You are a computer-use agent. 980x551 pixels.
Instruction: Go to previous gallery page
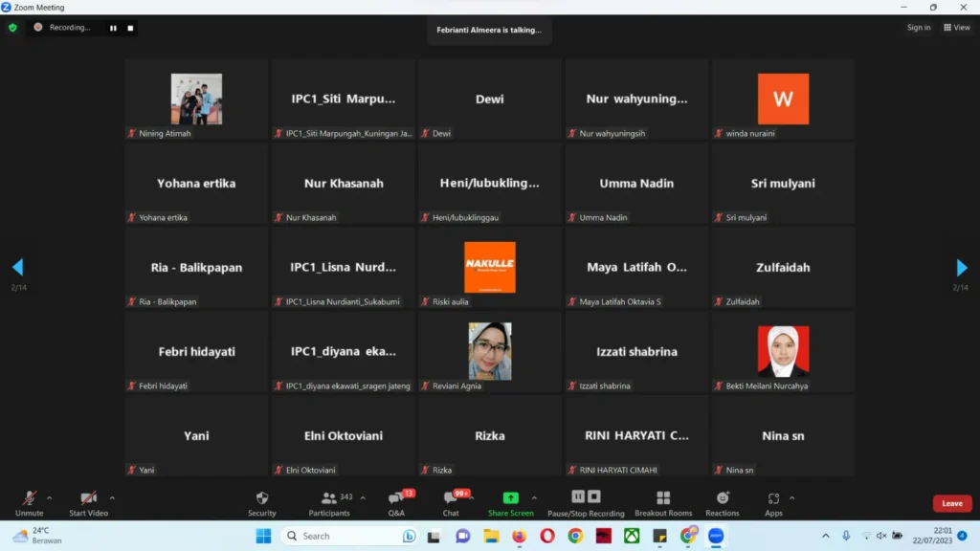tap(18, 268)
